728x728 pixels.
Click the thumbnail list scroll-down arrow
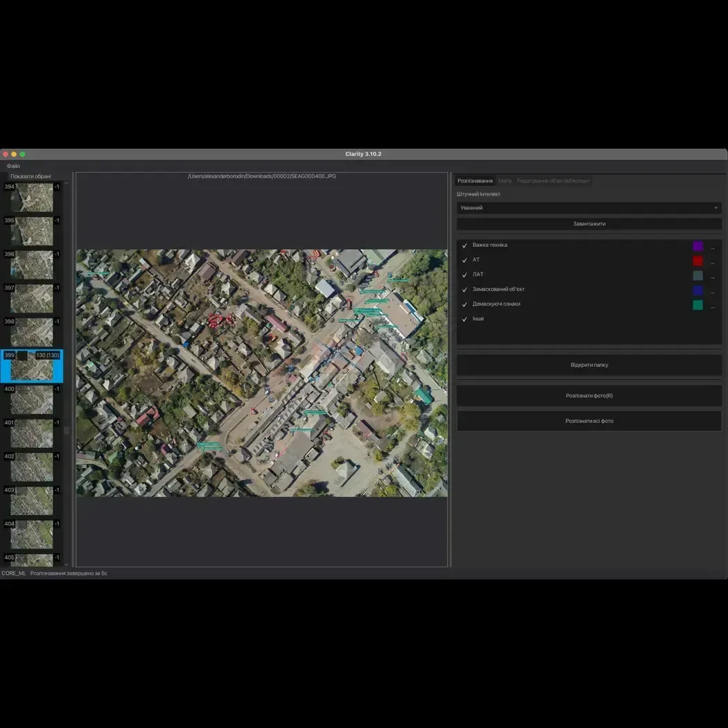point(67,564)
